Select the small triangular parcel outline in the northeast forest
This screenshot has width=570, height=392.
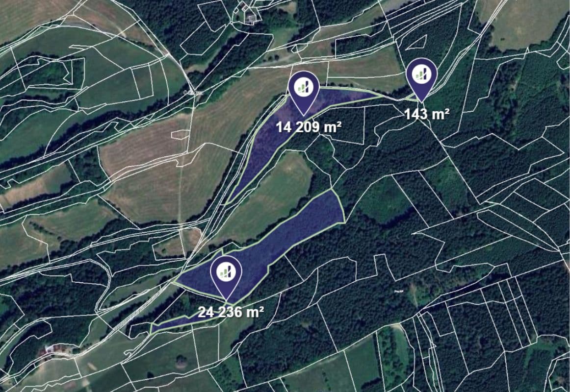417,43
